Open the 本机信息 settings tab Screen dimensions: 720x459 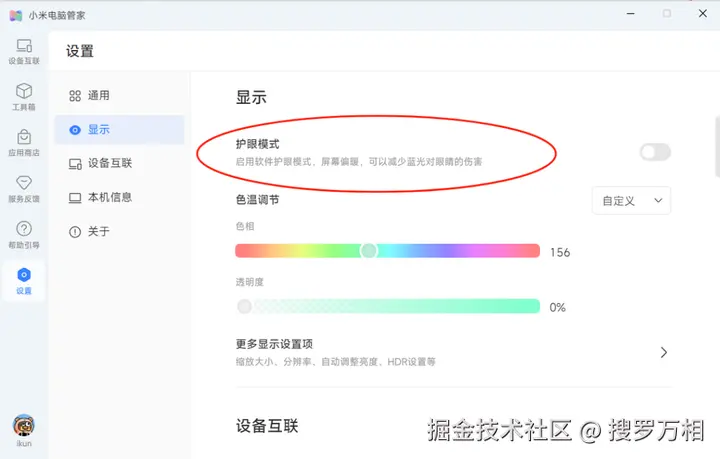coord(119,197)
